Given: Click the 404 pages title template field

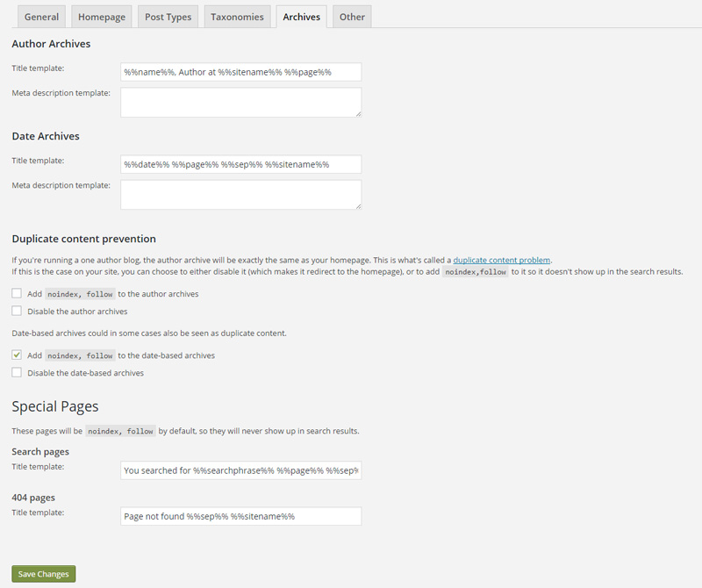Looking at the screenshot, I should point(241,516).
